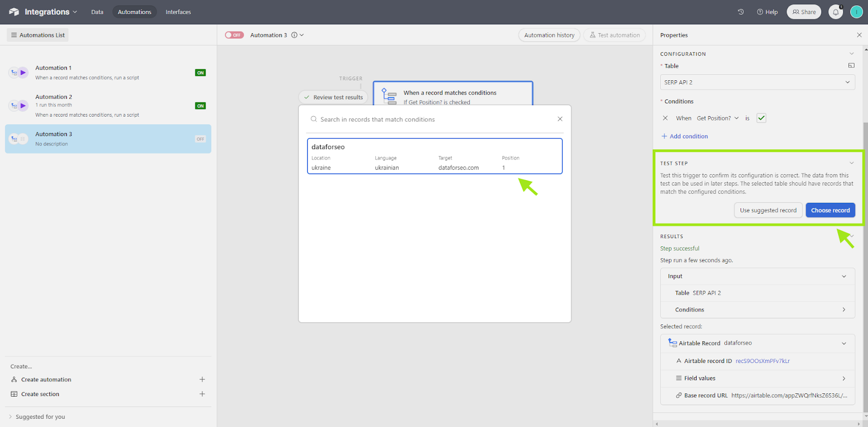This screenshot has width=868, height=427.
Task: Click the Properties panel vertical scrollbar
Action: (865, 266)
